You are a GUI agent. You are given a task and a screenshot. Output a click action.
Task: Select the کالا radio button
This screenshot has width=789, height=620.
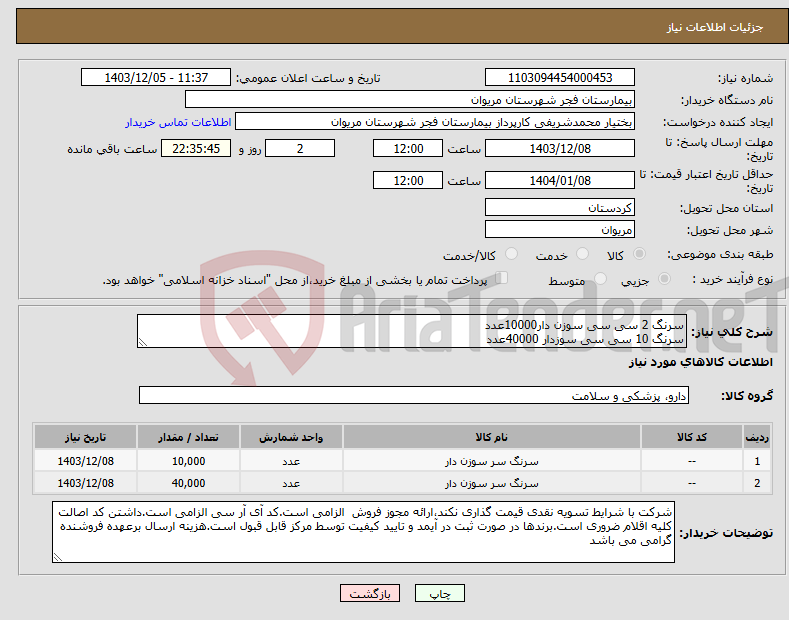640,254
